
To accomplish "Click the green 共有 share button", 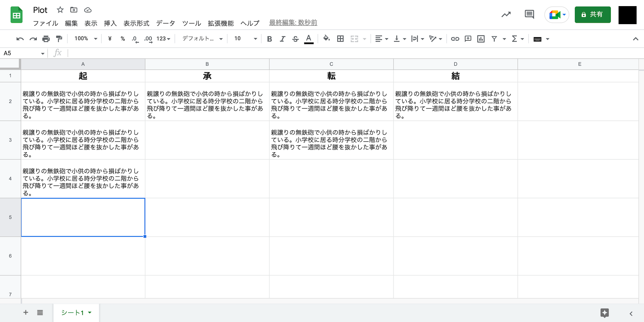I will point(592,15).
